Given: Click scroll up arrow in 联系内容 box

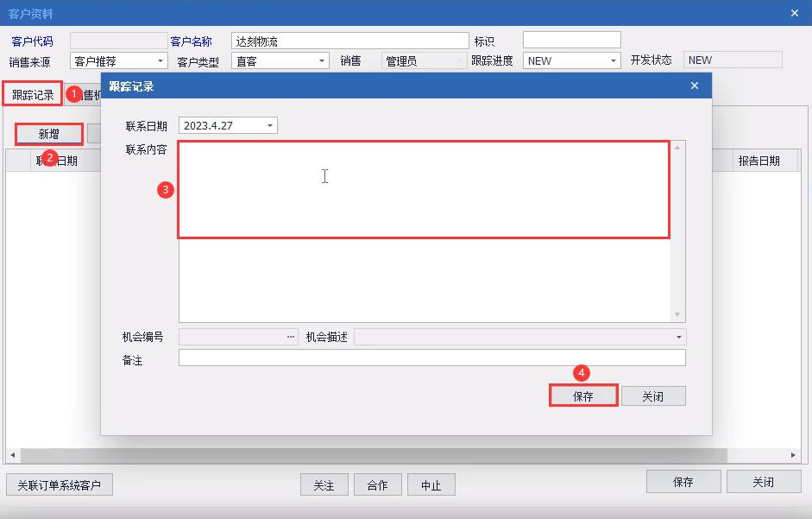Looking at the screenshot, I should pos(677,148).
